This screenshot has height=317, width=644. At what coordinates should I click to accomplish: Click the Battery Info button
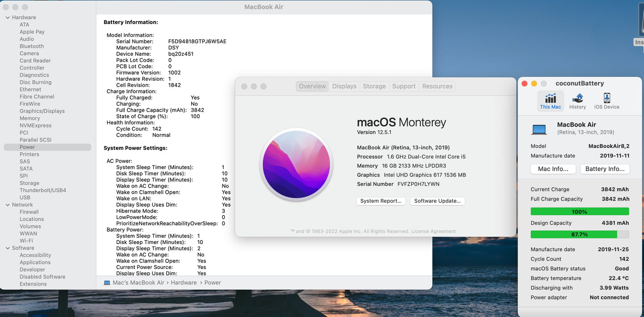coord(605,169)
